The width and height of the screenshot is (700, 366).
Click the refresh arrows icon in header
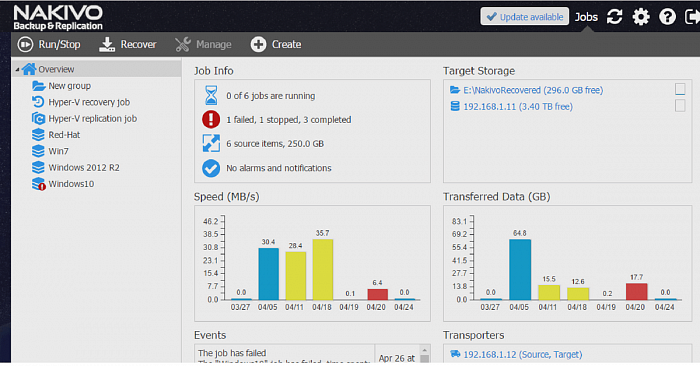(615, 17)
